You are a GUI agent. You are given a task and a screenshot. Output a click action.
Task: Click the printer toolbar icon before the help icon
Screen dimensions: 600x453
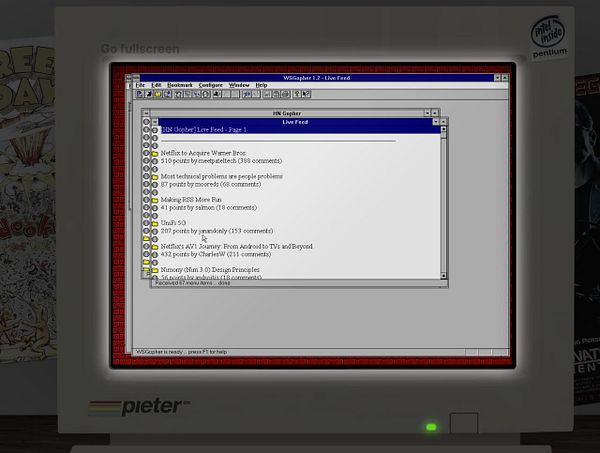tap(285, 94)
